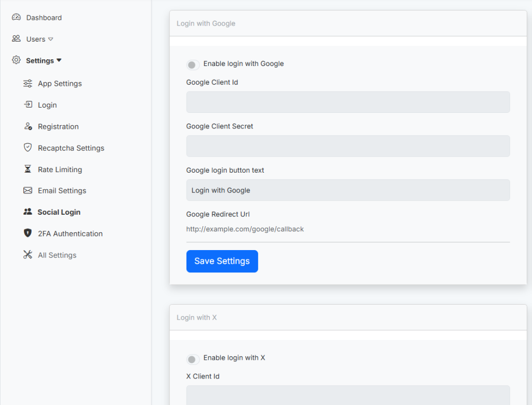This screenshot has width=532, height=405.
Task: Click Save Settings button for Google
Action: [222, 261]
